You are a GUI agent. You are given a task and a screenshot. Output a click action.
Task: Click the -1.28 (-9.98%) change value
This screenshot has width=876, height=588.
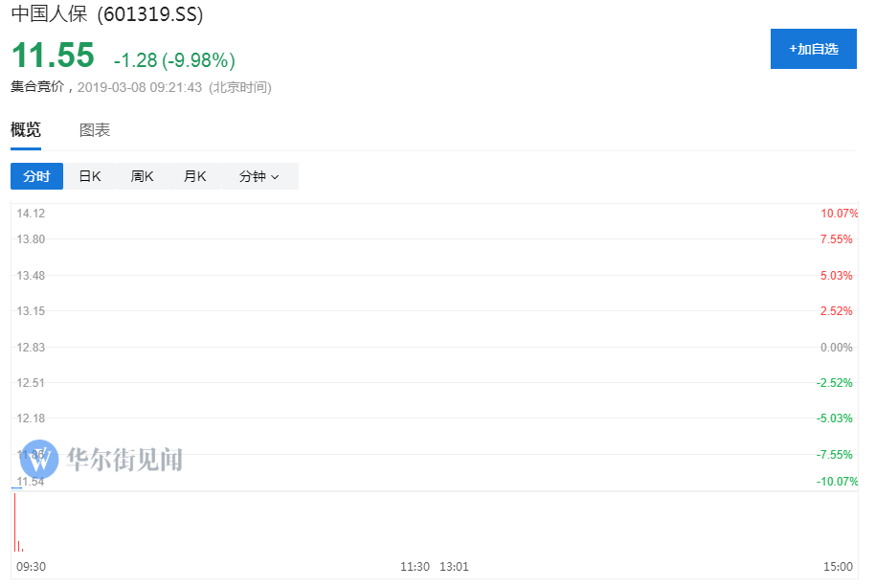[174, 60]
